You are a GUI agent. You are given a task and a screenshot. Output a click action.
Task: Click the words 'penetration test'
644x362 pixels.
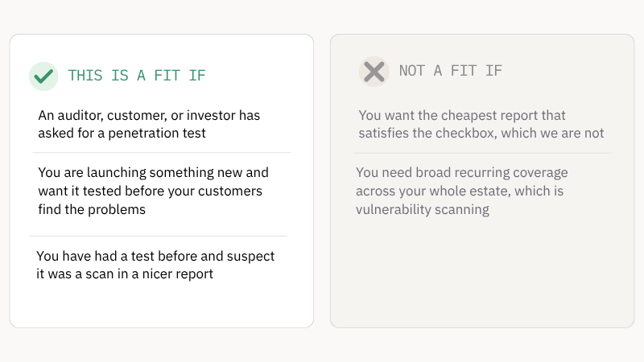point(157,134)
